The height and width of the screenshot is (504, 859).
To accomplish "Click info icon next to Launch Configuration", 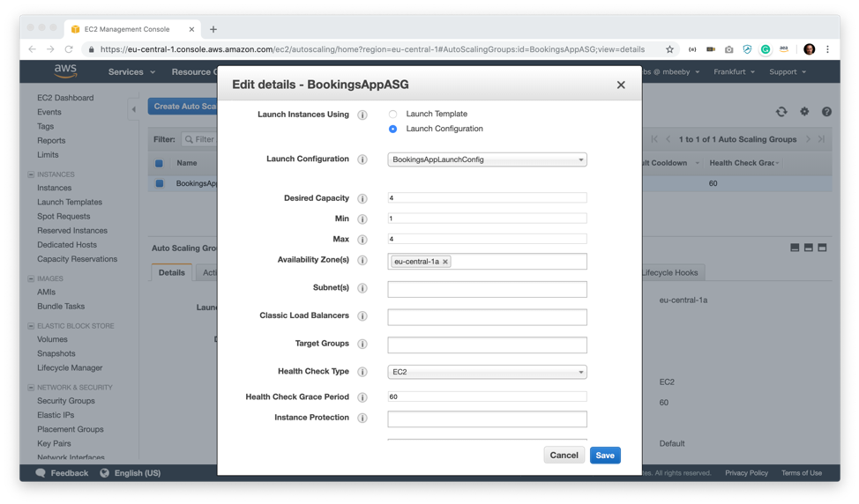I will tap(362, 159).
